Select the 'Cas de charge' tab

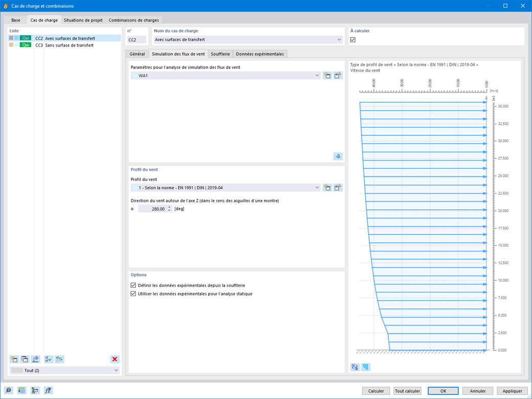[x=44, y=20]
